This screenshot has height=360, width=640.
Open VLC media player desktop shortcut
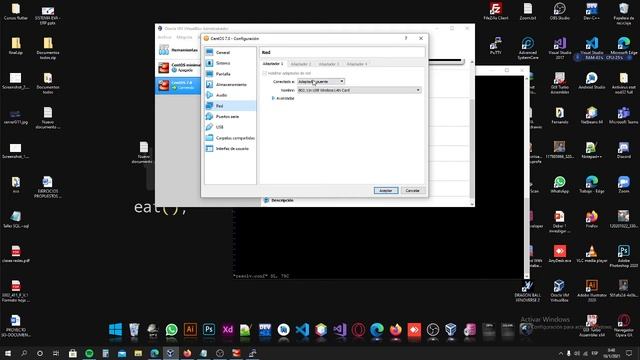coord(591,253)
